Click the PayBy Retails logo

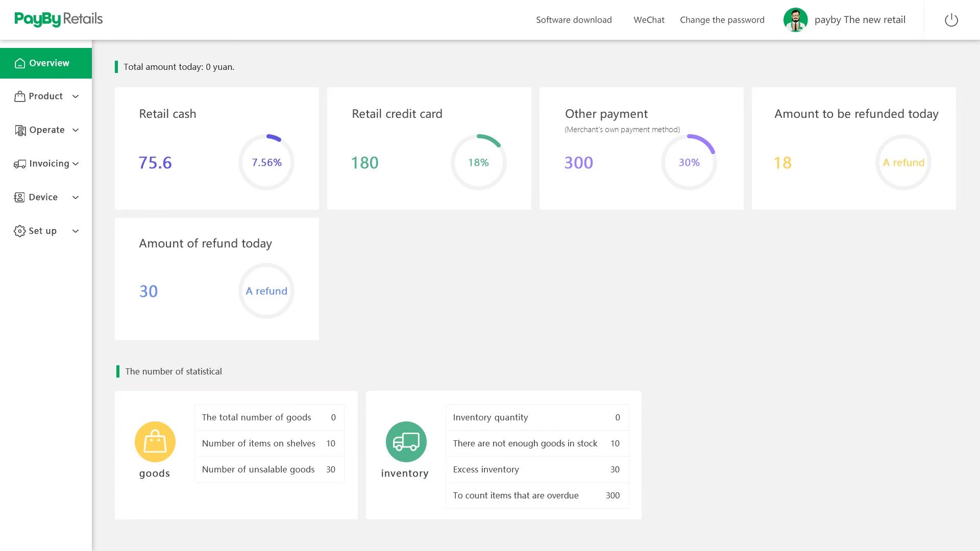[58, 19]
